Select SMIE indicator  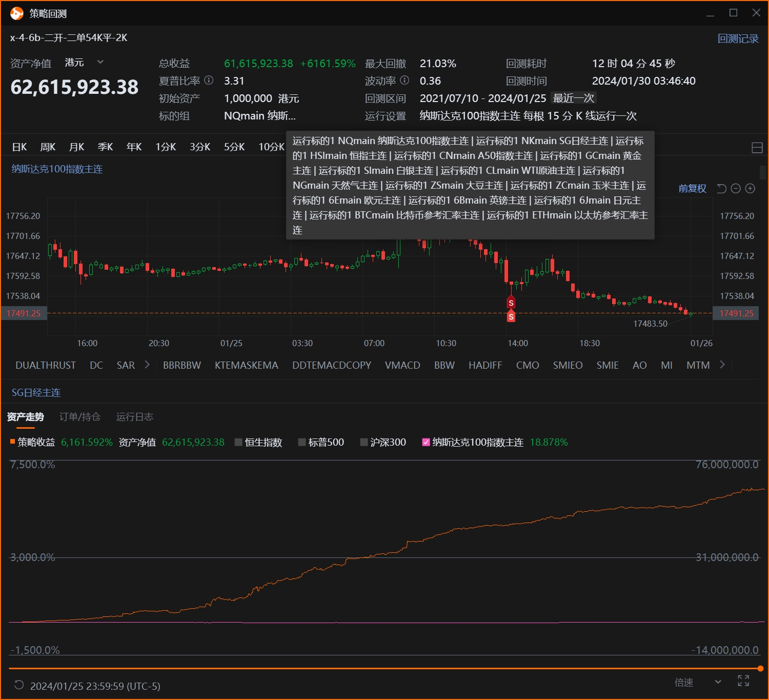click(608, 365)
